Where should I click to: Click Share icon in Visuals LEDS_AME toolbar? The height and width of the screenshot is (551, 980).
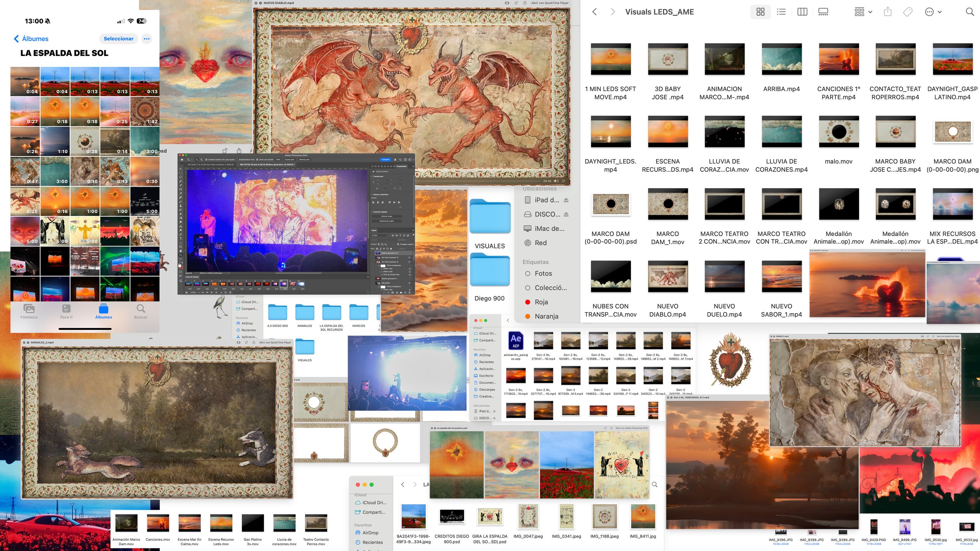tap(887, 12)
